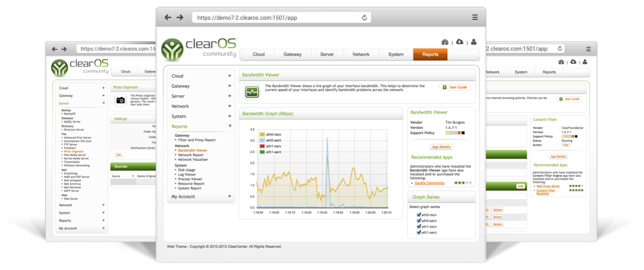Expand Network in the front window sidebar
This screenshot has height=270, width=644.
[201, 106]
